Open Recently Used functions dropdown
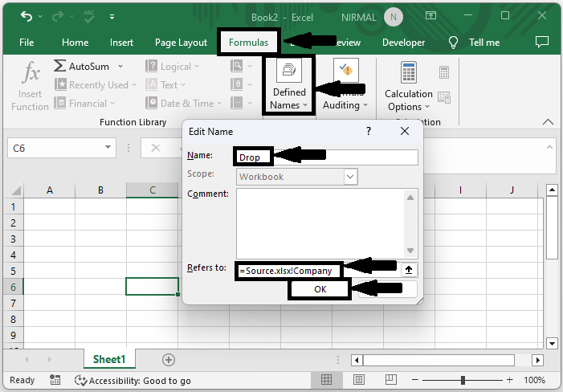 [x=95, y=84]
